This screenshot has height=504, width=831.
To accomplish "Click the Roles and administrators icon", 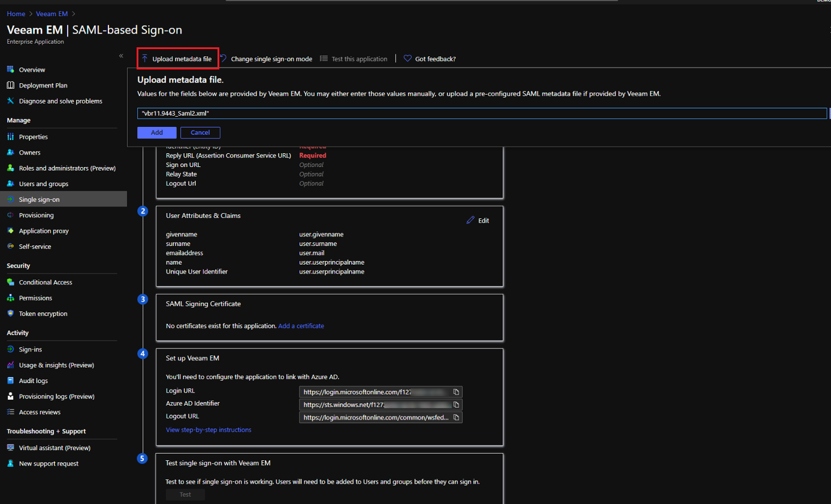I will (10, 168).
